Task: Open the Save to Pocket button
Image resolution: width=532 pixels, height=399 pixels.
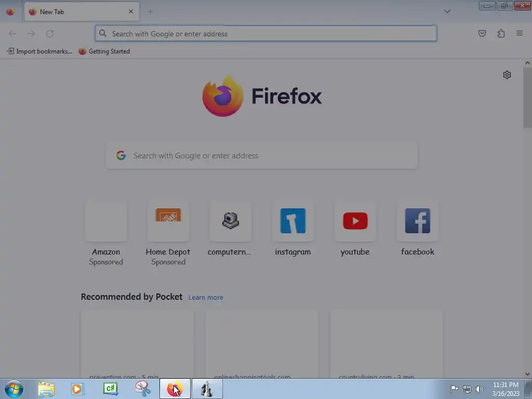Action: (482, 33)
